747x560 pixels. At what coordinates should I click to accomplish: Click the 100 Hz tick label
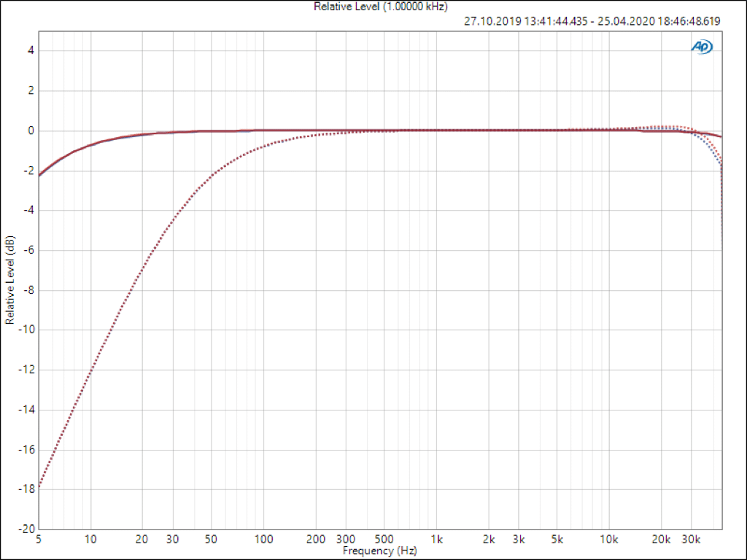(x=263, y=540)
